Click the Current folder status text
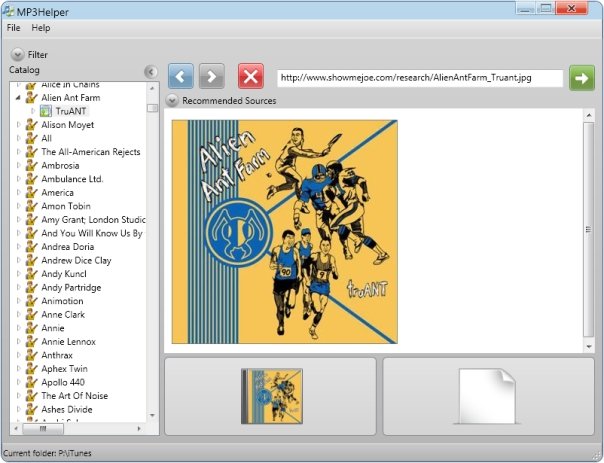This screenshot has width=604, height=463. (48, 453)
